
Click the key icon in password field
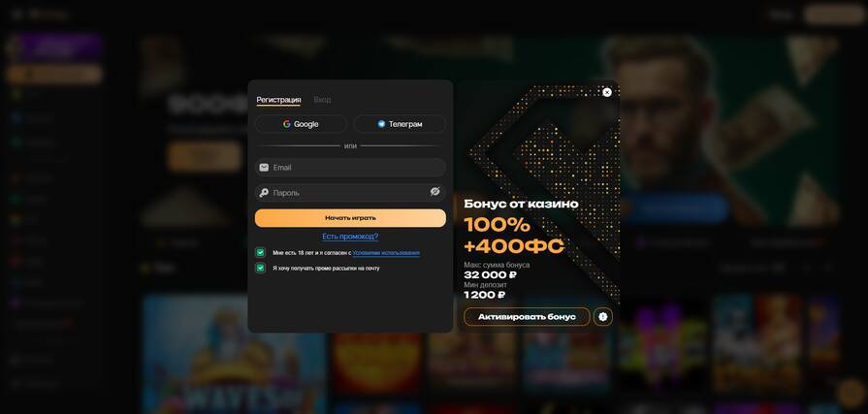[x=264, y=193]
